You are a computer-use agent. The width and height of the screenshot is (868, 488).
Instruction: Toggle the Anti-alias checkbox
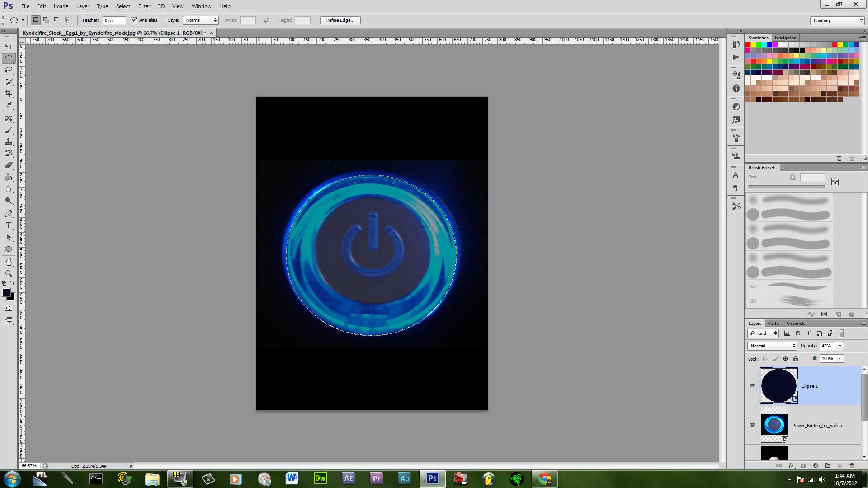click(x=134, y=20)
